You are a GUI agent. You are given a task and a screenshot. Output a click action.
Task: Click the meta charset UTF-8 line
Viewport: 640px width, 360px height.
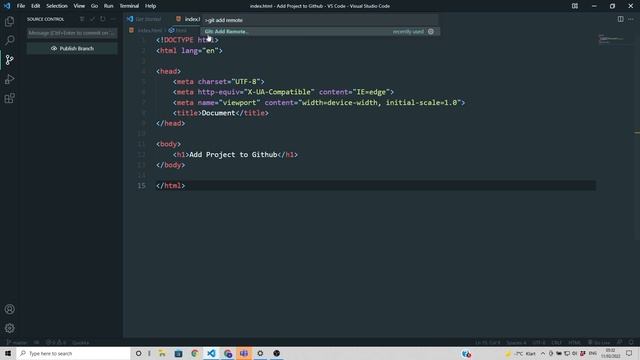[218, 82]
